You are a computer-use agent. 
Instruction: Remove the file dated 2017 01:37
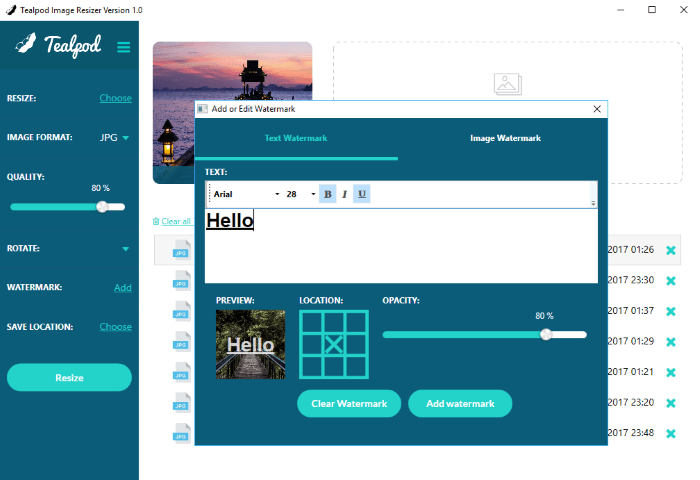(x=671, y=311)
